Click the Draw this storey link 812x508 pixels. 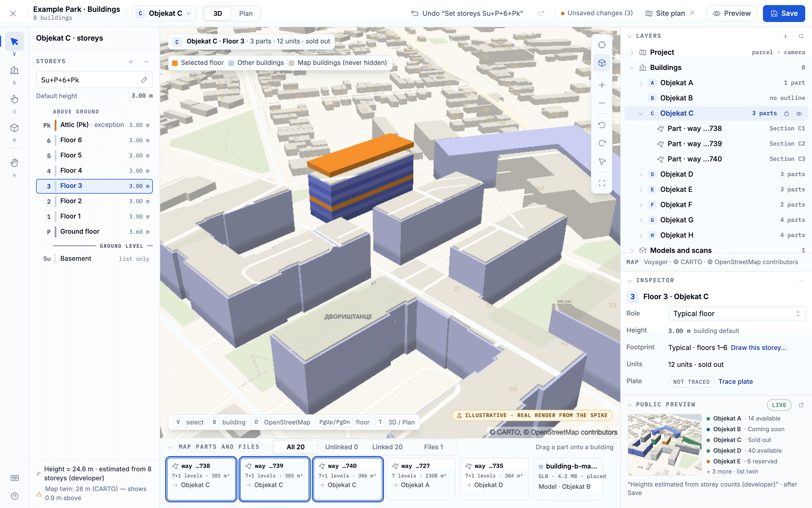[758, 348]
